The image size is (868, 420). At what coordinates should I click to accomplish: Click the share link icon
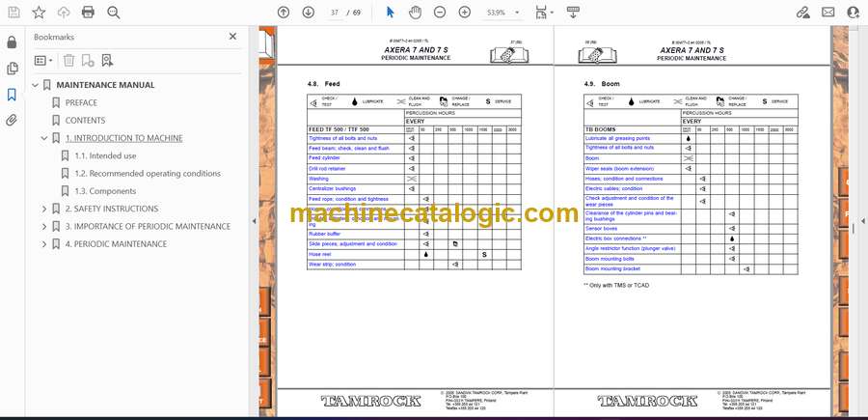[802, 13]
